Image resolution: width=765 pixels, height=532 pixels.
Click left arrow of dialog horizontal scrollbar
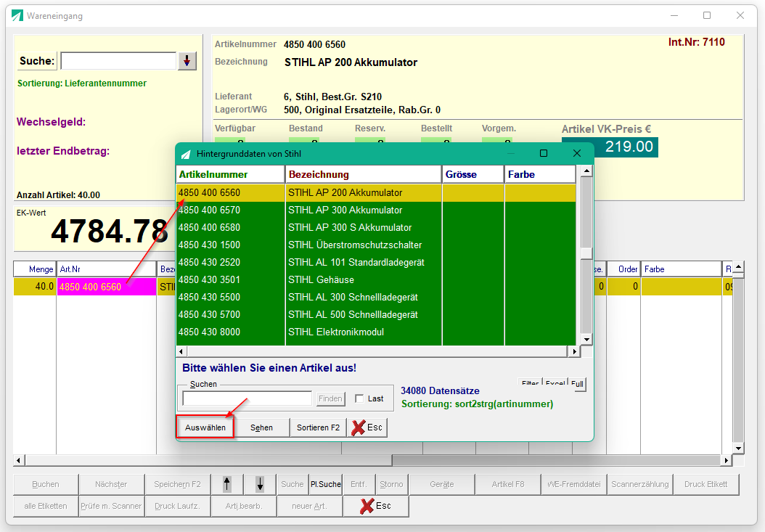(x=181, y=351)
